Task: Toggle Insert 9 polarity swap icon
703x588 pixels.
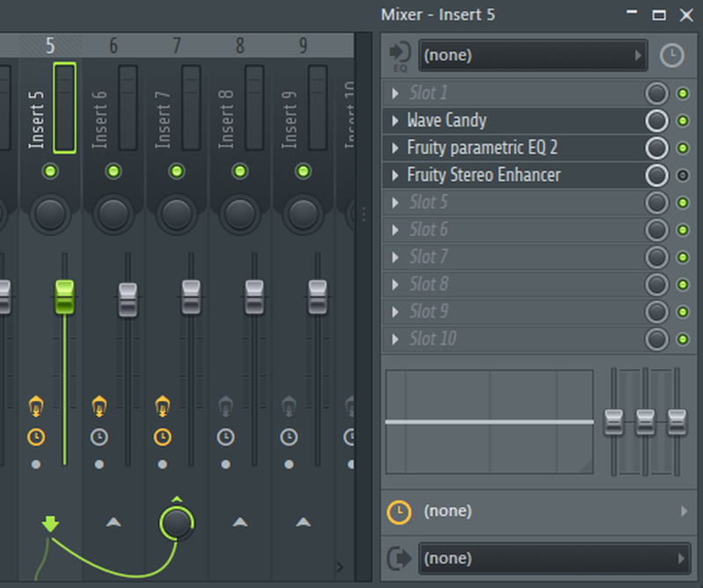Action: tap(289, 406)
